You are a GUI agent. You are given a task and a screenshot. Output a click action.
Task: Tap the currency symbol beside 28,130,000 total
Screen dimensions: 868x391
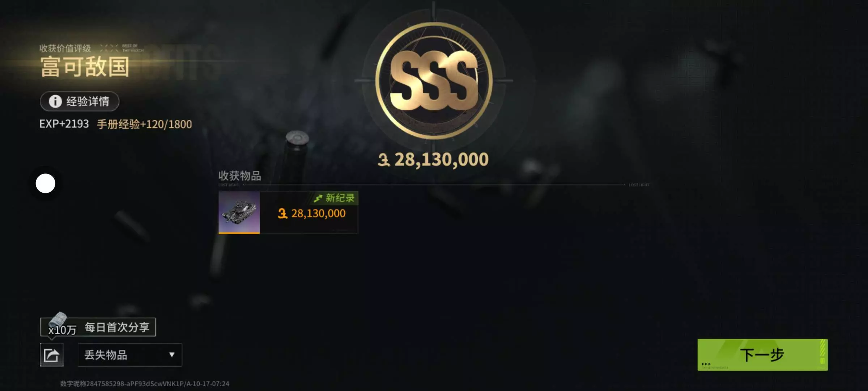pos(384,160)
